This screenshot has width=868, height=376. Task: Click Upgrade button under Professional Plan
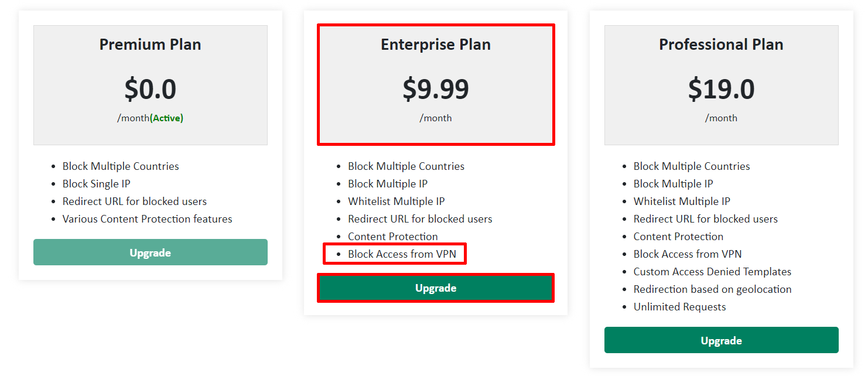coord(721,340)
